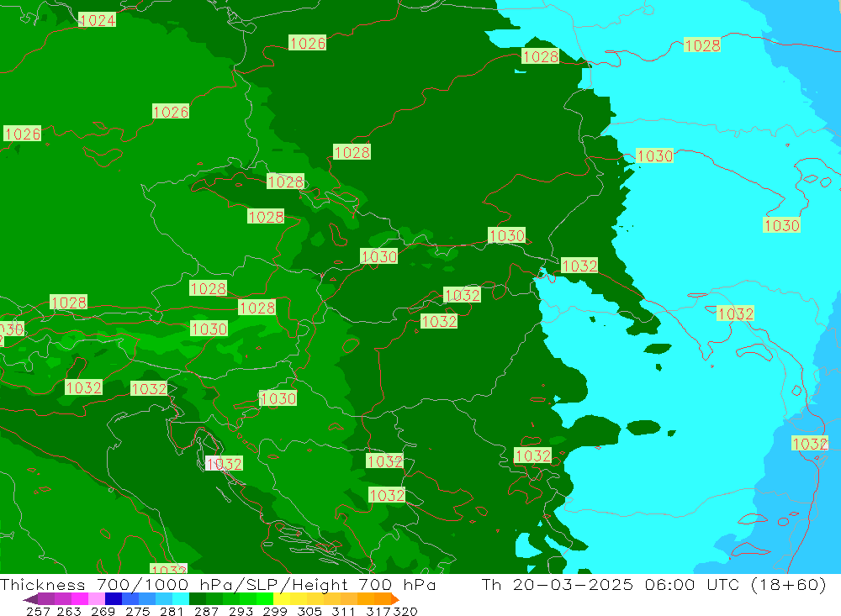Viewport: 841px width, 616px height.
Task: Click the legend value 299
Action: pos(275,611)
